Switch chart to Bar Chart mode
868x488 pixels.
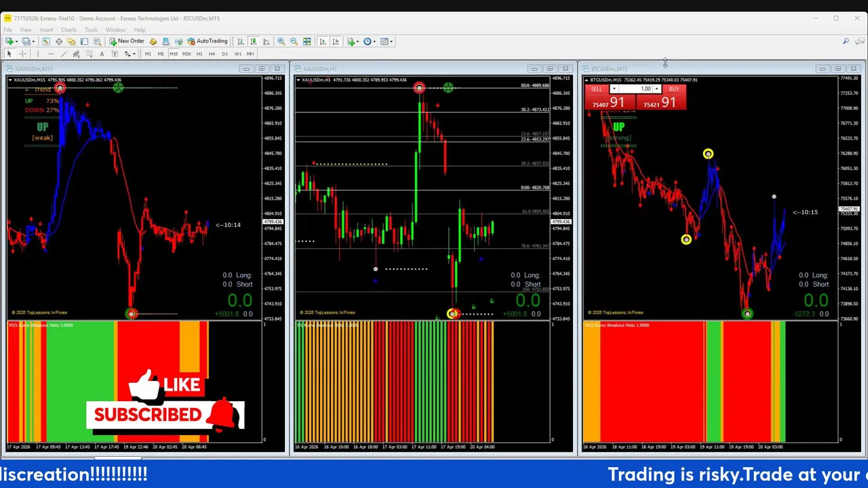tap(241, 41)
